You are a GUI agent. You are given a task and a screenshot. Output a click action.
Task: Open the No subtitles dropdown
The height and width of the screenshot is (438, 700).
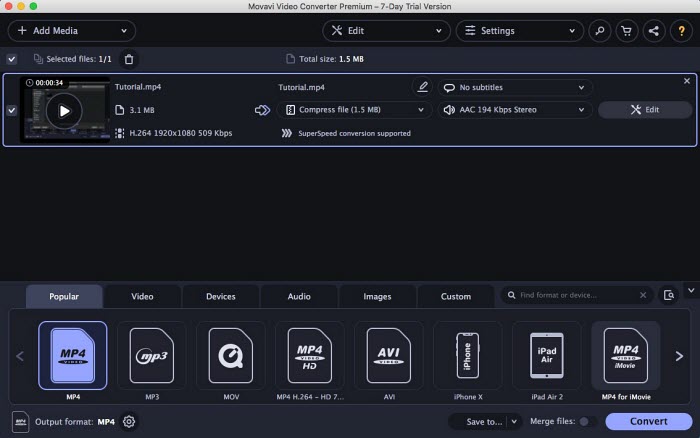tap(515, 88)
